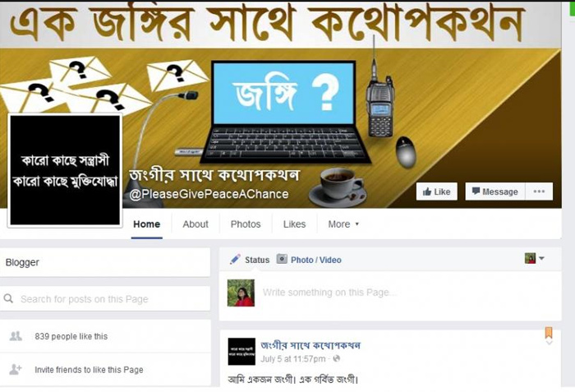Image resolution: width=575 pixels, height=392 pixels.
Task: Expand the post options chevron
Action: (x=549, y=343)
